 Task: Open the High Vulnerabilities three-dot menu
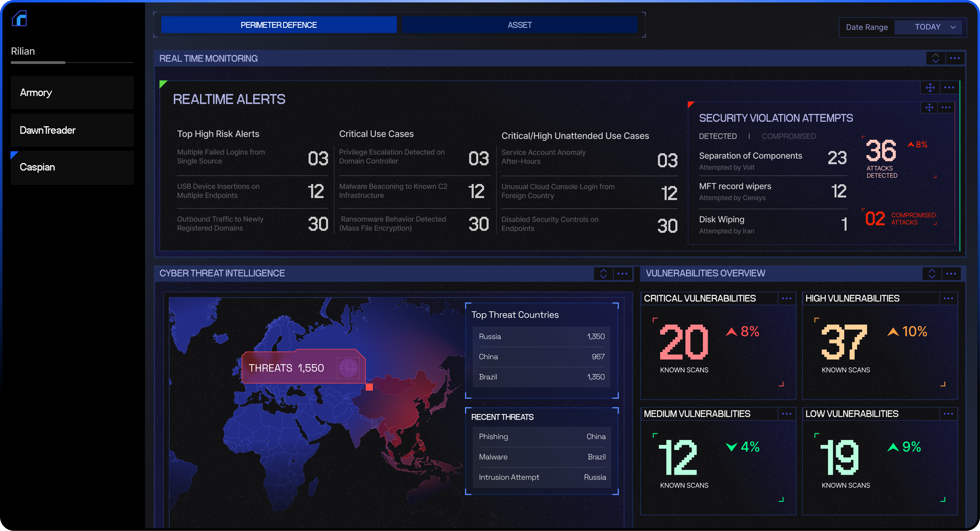(948, 299)
